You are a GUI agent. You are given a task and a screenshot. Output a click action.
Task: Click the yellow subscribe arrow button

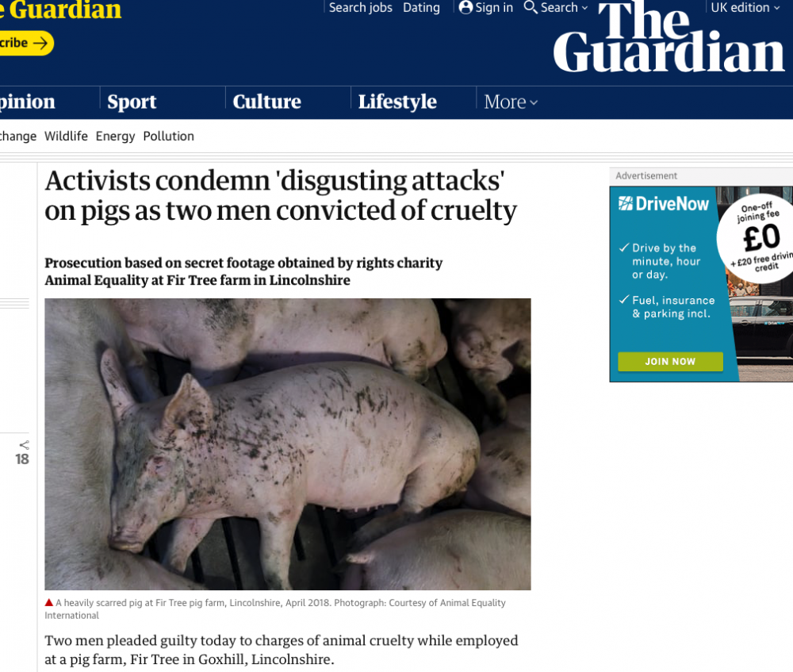[25, 43]
